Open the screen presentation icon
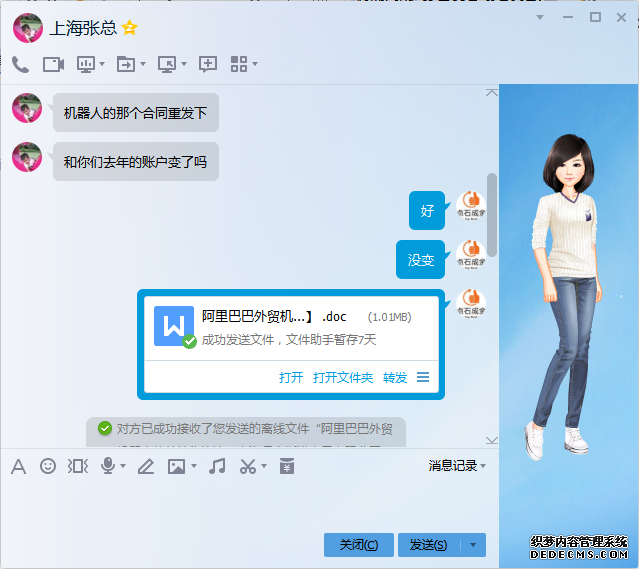Image resolution: width=639 pixels, height=569 pixels. click(x=86, y=64)
